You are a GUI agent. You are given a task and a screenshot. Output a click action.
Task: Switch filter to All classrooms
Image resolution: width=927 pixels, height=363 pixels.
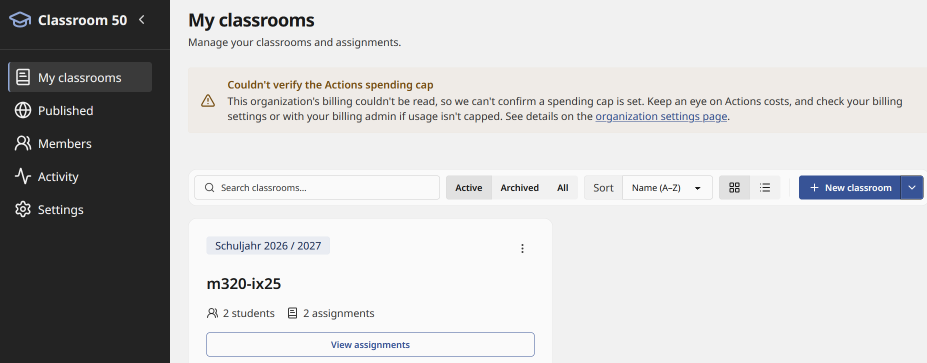(x=563, y=187)
